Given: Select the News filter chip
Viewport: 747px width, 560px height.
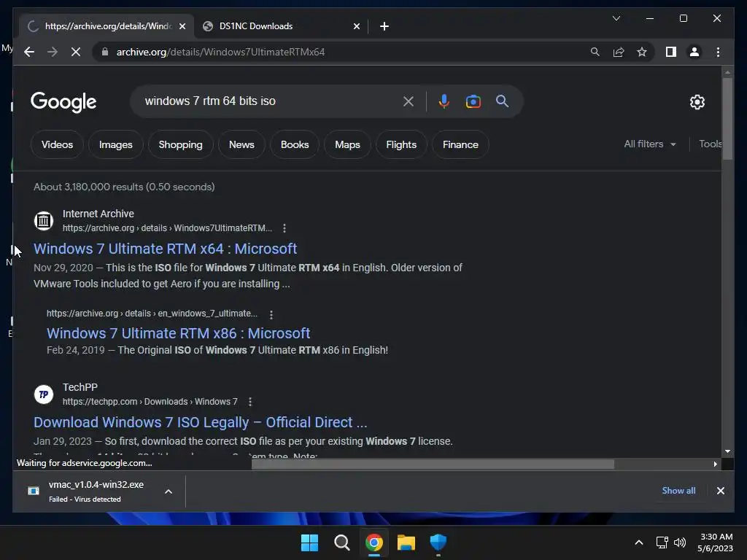Looking at the screenshot, I should click(241, 144).
